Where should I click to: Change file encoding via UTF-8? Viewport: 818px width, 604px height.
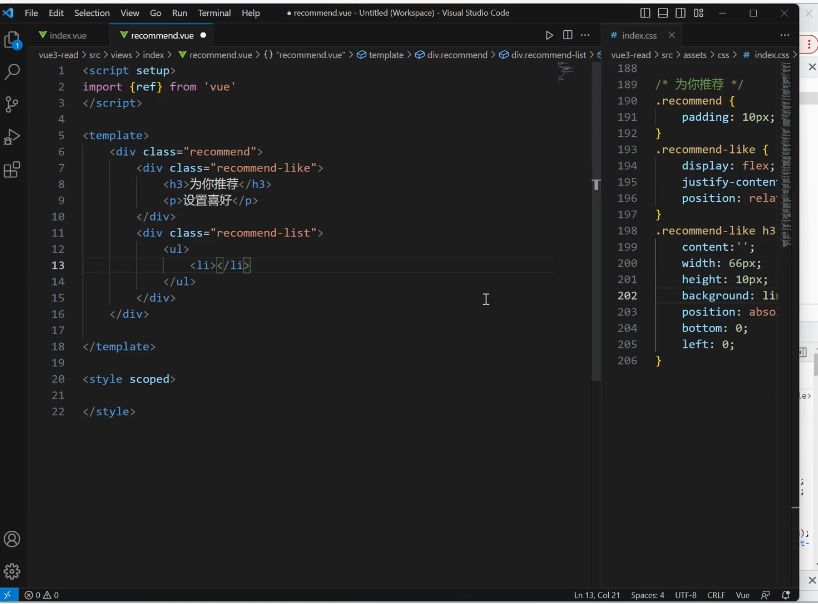(685, 595)
